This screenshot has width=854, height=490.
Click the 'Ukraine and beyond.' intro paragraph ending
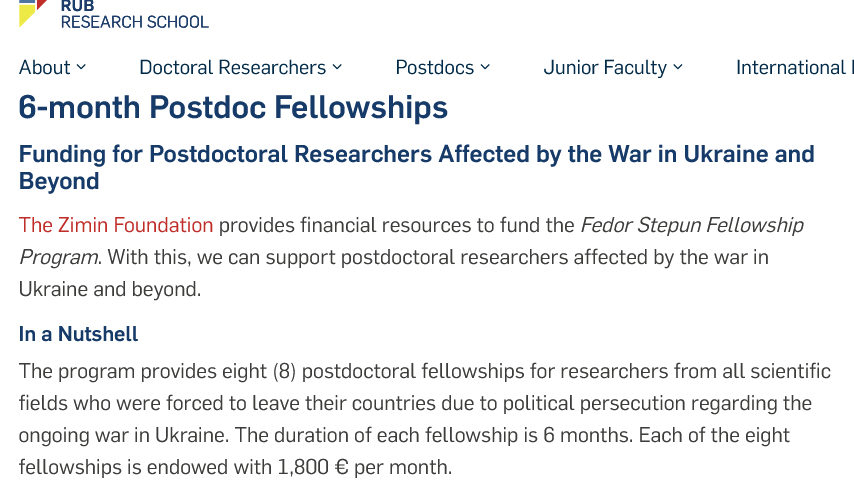click(110, 290)
